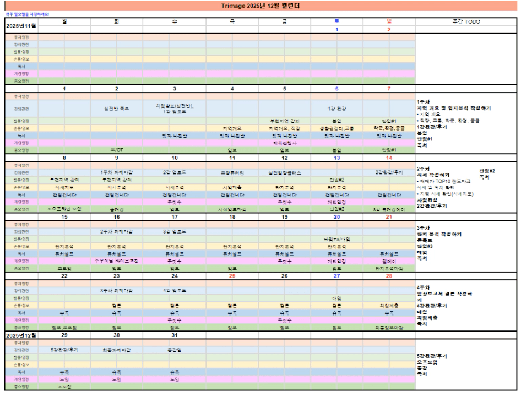Click the 화 weekday header
532x396 pixels.
pyautogui.click(x=117, y=21)
